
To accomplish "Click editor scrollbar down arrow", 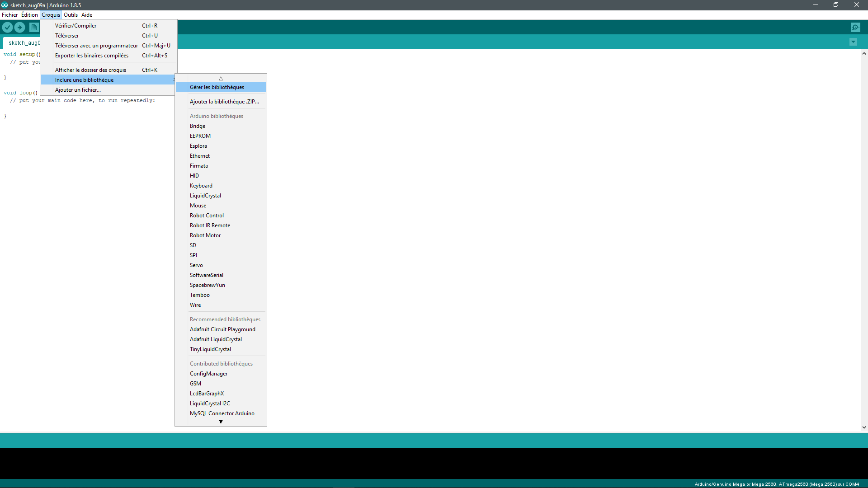I will click(864, 427).
